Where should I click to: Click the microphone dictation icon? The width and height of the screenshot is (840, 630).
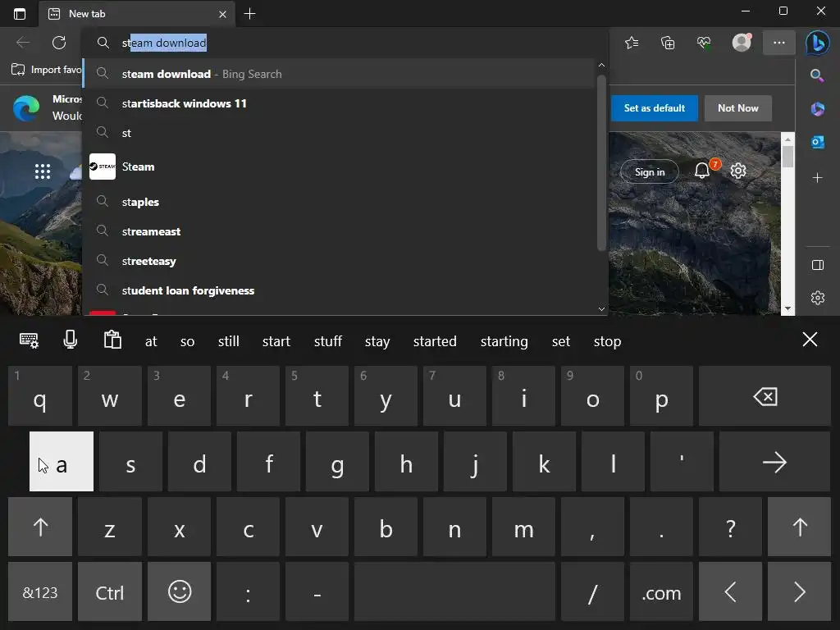pos(71,340)
